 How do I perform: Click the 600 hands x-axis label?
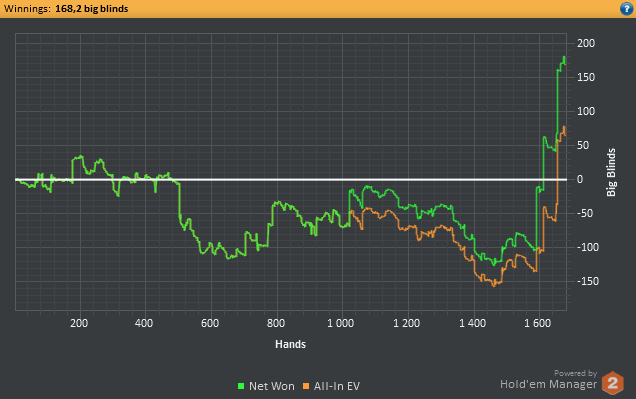tap(210, 323)
